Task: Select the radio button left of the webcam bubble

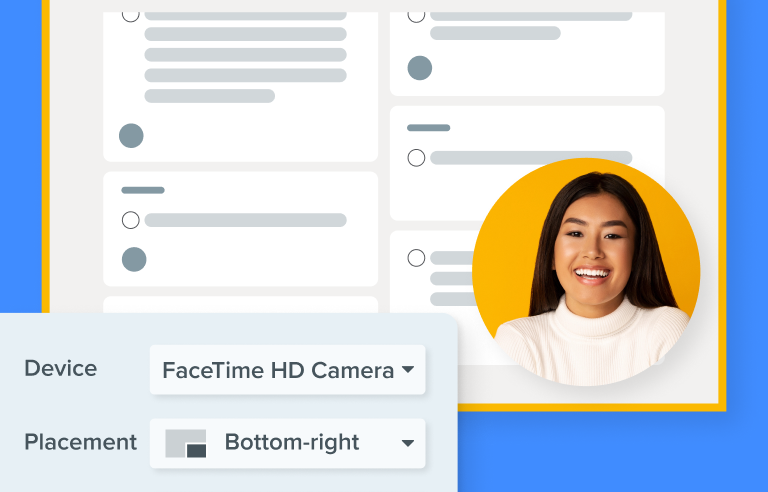Action: pyautogui.click(x=416, y=258)
